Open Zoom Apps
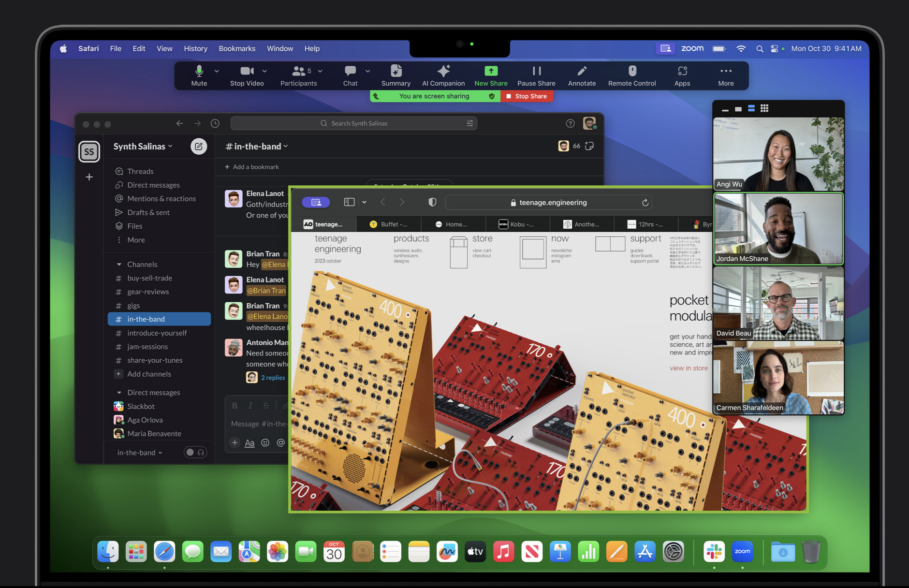Image resolution: width=909 pixels, height=588 pixels. [x=682, y=76]
